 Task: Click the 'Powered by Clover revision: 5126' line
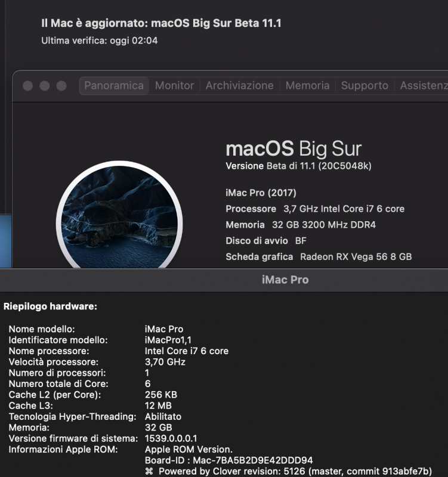pyautogui.click(x=288, y=471)
